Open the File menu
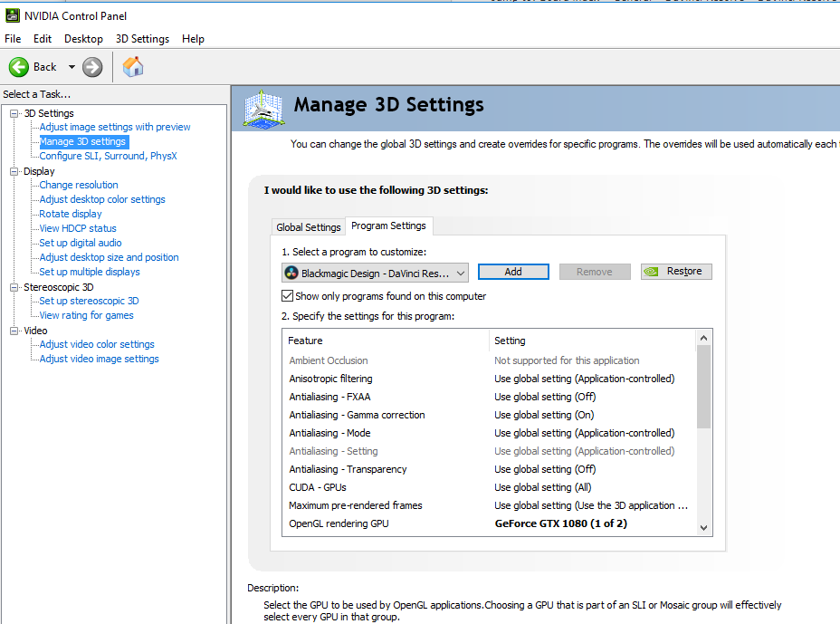The image size is (840, 624). [x=13, y=39]
